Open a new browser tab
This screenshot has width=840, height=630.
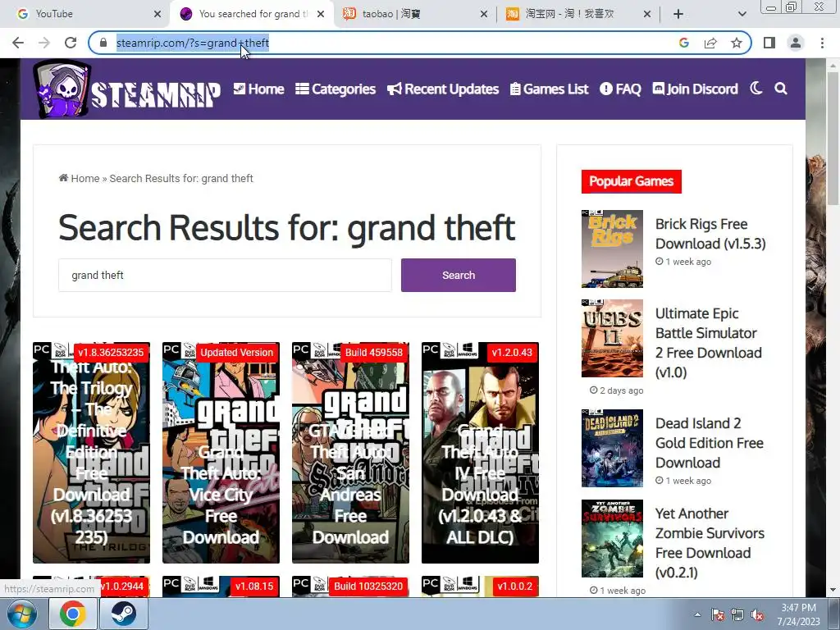tap(678, 14)
